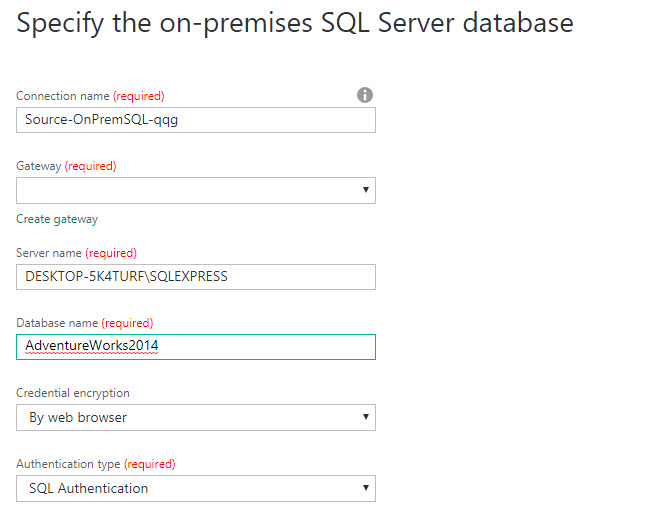This screenshot has height=512, width=666.
Task: Click the Gateway field label
Action: point(39,166)
